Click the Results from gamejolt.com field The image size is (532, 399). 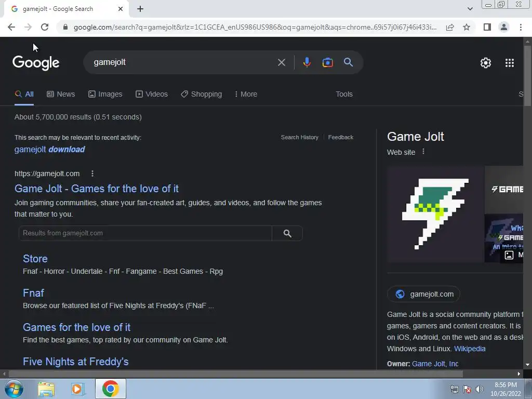[x=145, y=233]
